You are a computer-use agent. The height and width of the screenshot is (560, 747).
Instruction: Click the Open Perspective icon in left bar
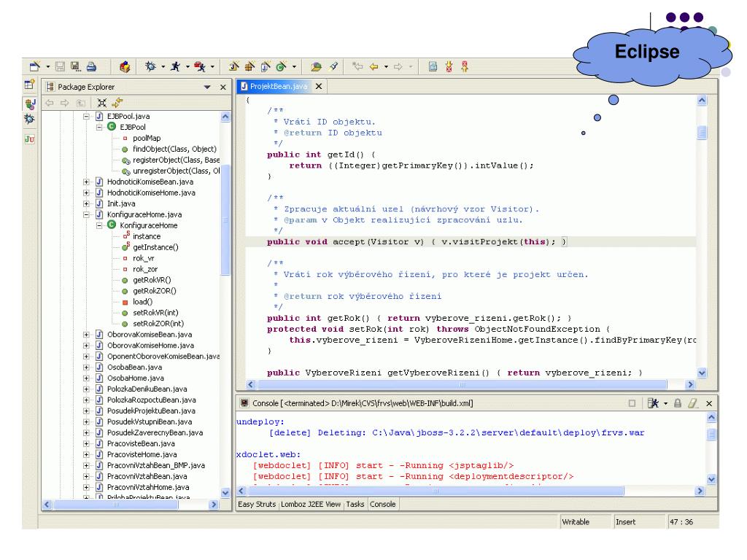pos(29,85)
